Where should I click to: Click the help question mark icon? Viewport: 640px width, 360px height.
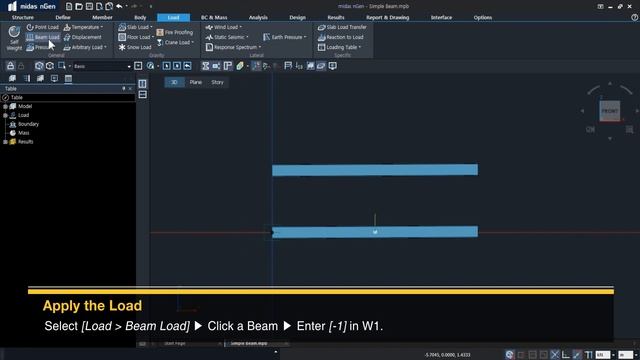634,18
